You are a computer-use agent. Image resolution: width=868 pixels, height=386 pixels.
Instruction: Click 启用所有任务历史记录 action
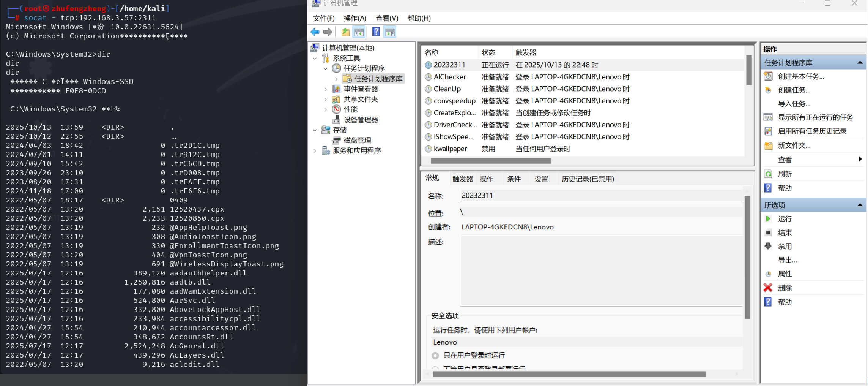coord(812,131)
